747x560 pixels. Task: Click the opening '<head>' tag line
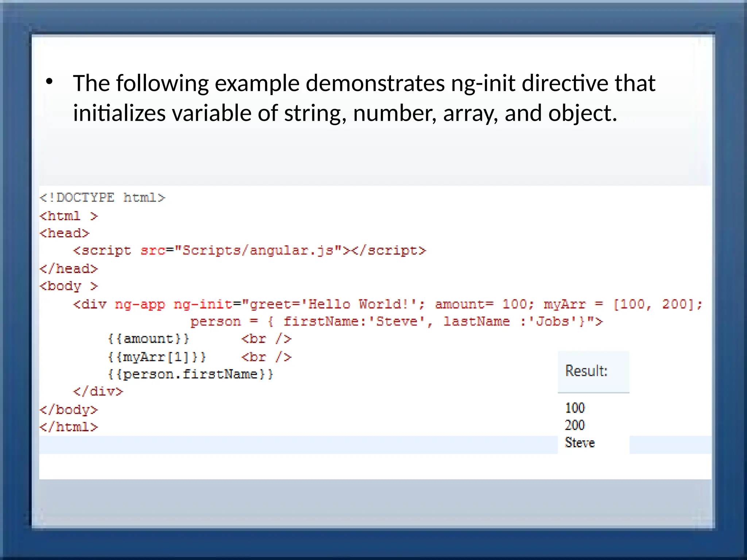pos(64,233)
